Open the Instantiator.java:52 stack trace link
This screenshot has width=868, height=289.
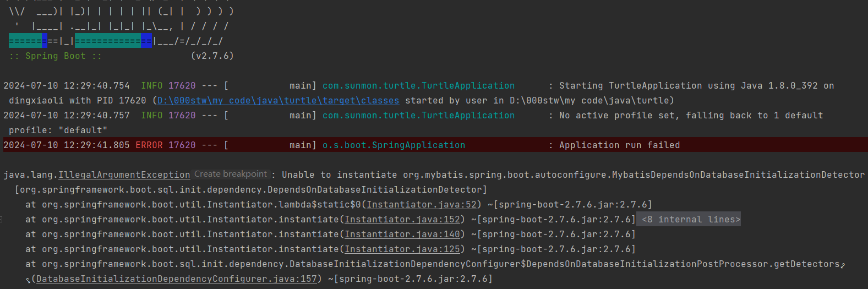click(x=422, y=205)
